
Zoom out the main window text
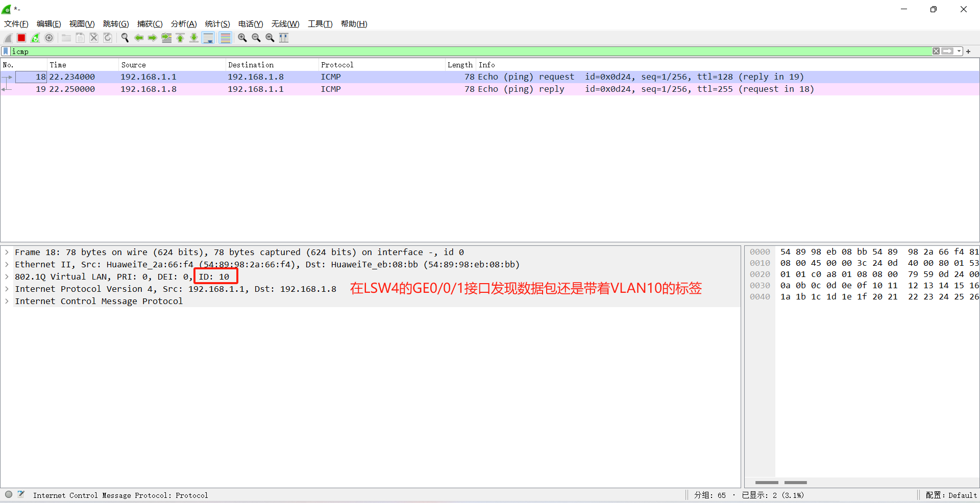256,38
